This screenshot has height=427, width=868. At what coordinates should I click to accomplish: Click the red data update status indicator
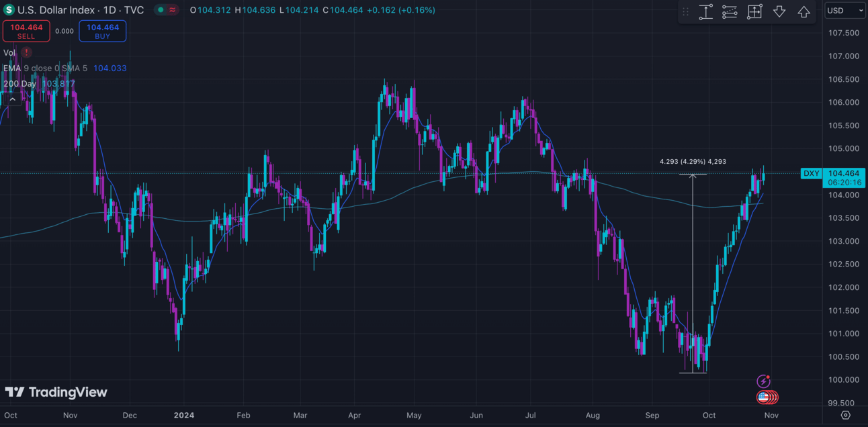tap(173, 10)
